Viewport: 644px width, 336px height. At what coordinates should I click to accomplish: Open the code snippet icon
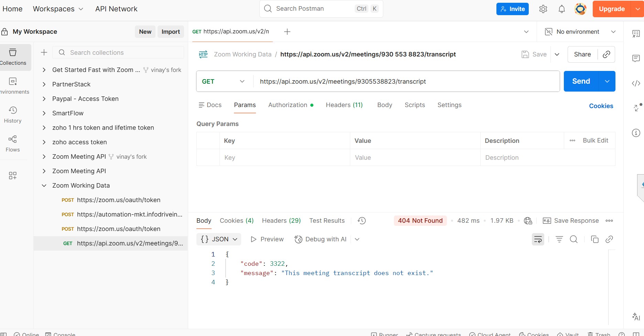(636, 83)
